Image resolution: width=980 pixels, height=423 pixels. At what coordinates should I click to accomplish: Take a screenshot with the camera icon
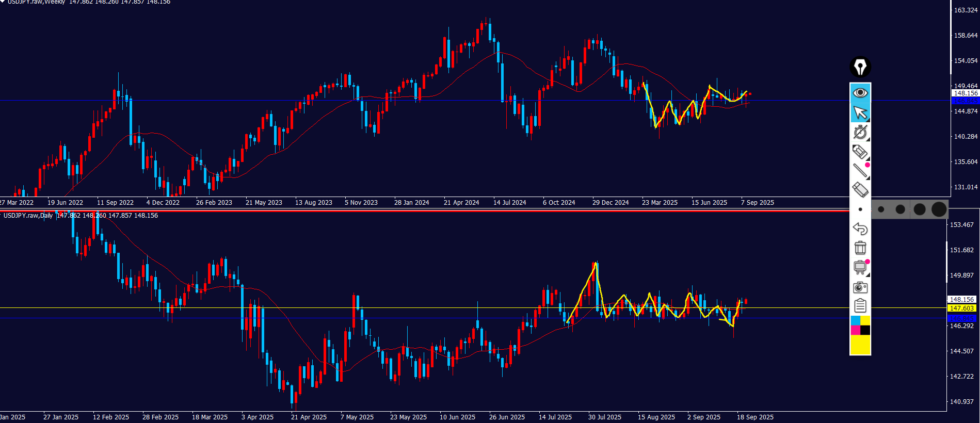tap(860, 287)
